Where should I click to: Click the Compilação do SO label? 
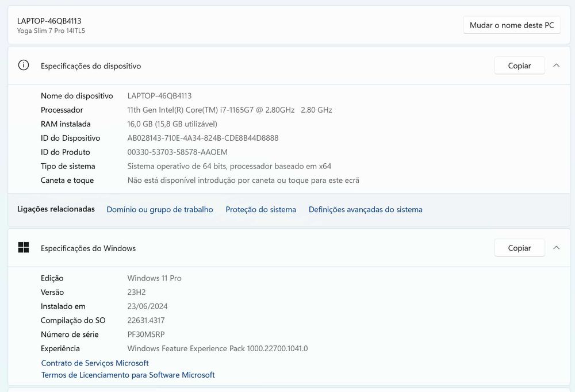(72, 320)
